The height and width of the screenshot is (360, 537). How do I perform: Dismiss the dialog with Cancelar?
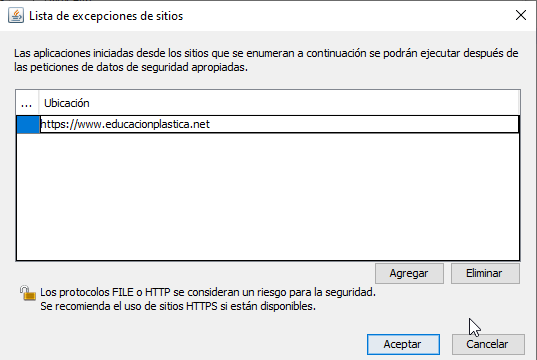(x=488, y=344)
